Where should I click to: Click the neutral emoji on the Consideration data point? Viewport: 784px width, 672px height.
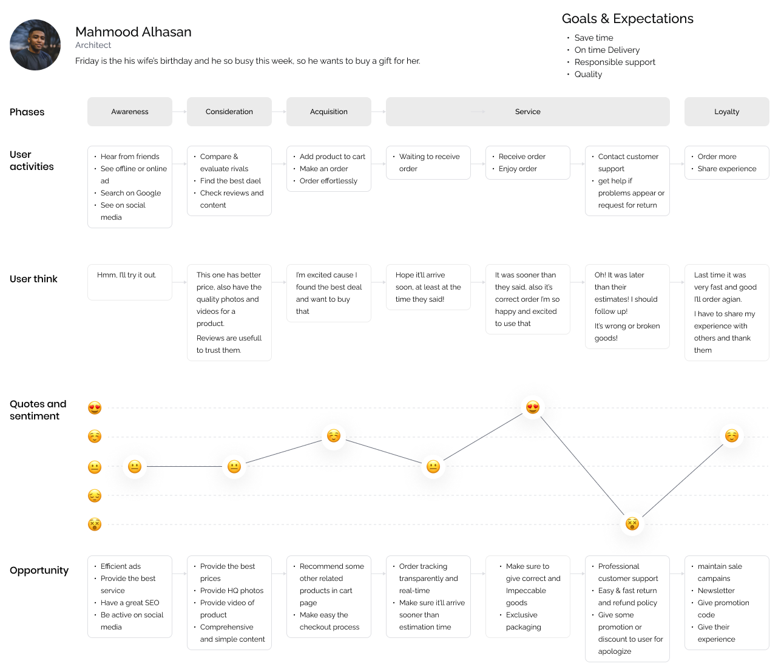[x=234, y=466]
